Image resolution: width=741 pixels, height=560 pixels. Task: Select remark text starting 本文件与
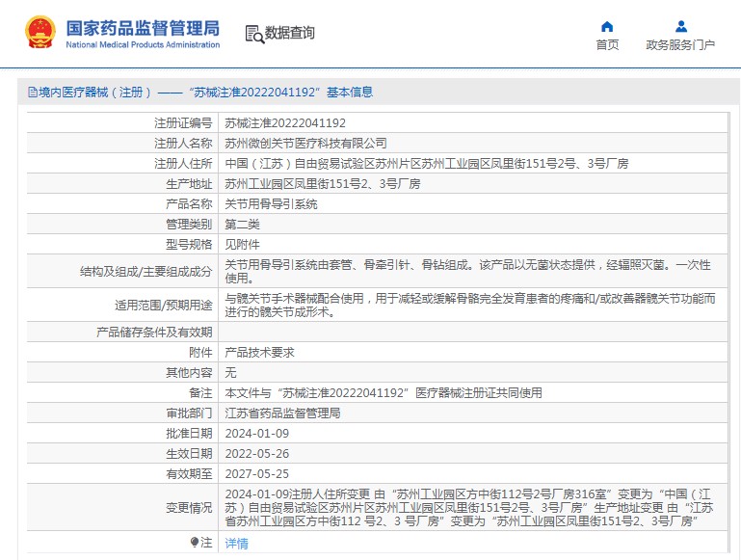(x=384, y=393)
